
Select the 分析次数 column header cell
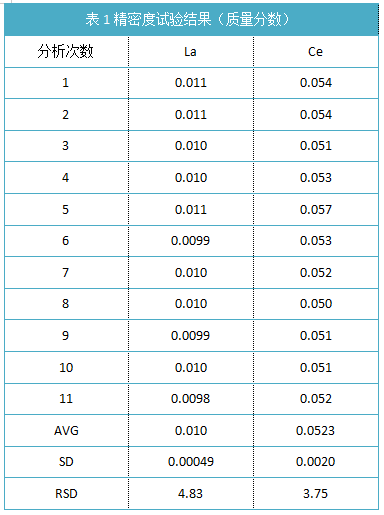66,52
